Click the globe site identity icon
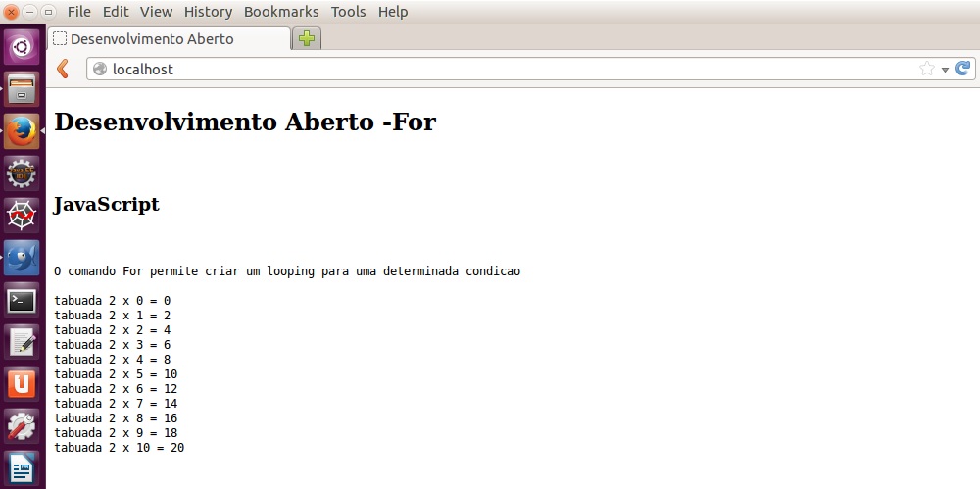980x489 pixels. [x=99, y=69]
